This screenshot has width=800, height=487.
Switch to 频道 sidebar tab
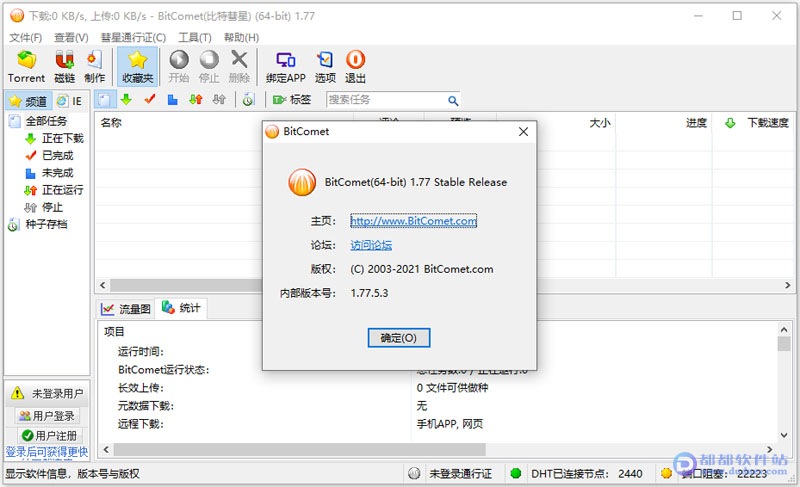click(x=29, y=101)
